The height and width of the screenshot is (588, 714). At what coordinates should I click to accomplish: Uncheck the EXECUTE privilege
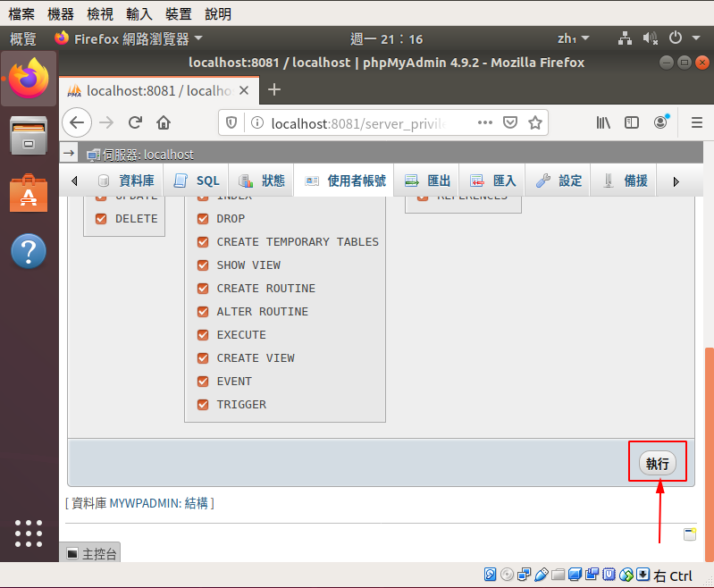tap(203, 335)
